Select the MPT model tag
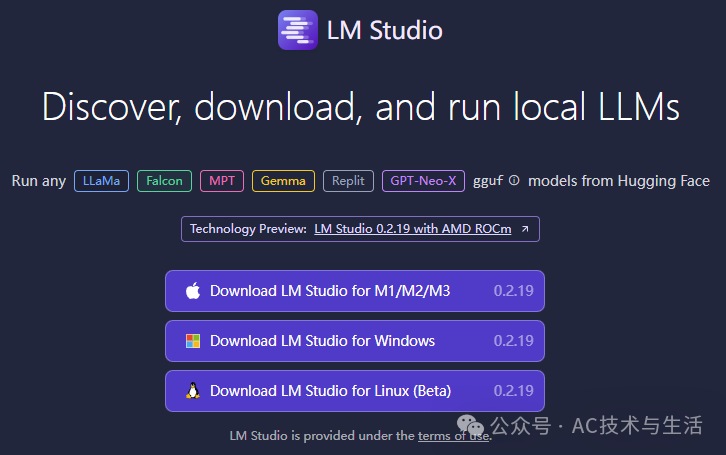Screen dimensions: 726x455 (x=222, y=181)
